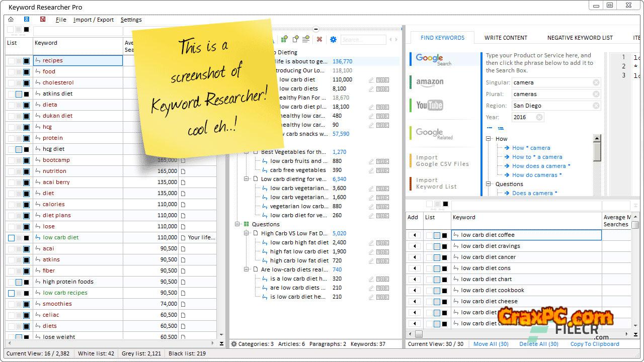Select the Amazon keyword source
This screenshot has height=362, width=644.
tap(430, 82)
